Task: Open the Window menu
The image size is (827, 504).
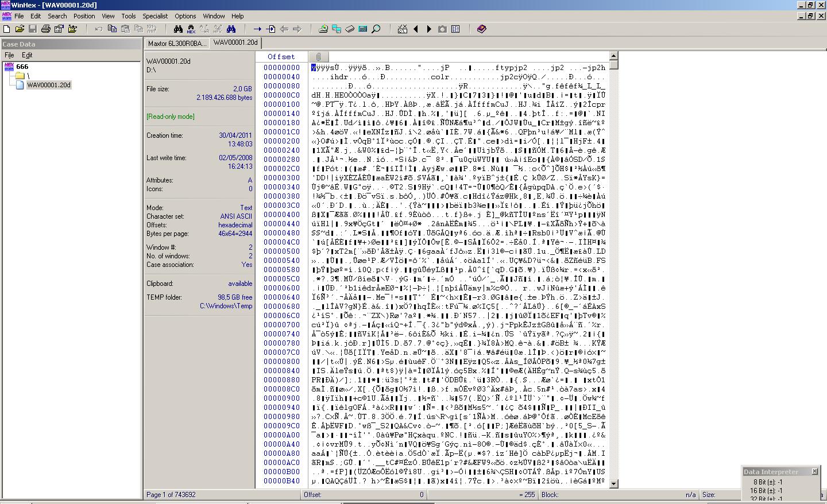Action: point(214,16)
